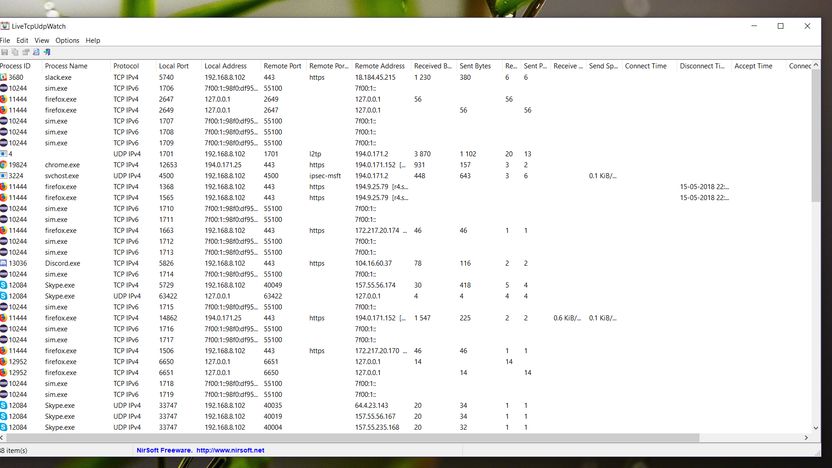Click the horizontal scrollbar right arrow
Screen dimensions: 832x468
click(x=806, y=438)
